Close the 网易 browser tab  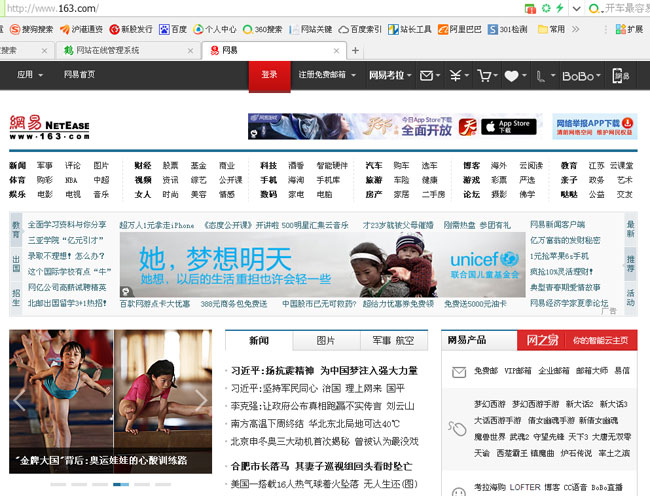[x=337, y=51]
